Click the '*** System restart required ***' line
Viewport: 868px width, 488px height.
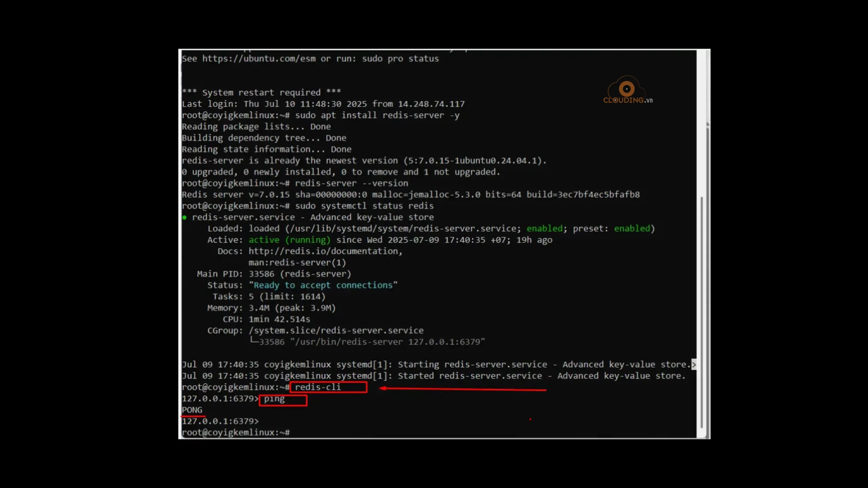click(261, 93)
